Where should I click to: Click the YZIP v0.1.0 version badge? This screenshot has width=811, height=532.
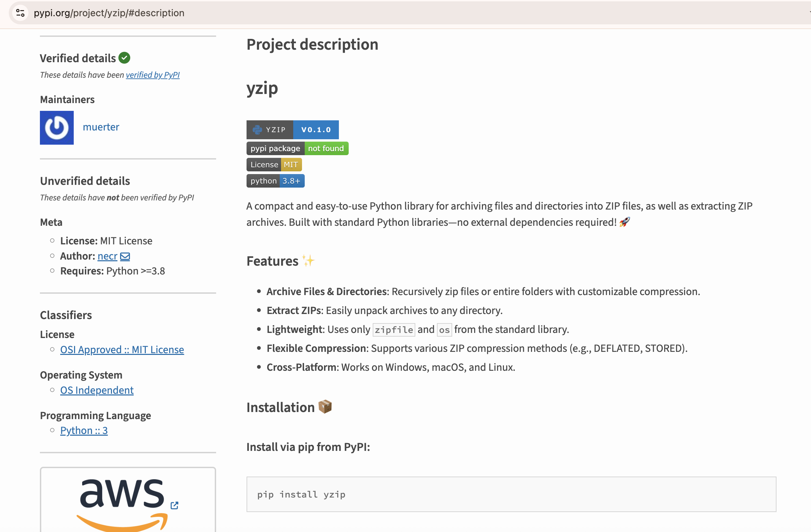coord(292,130)
